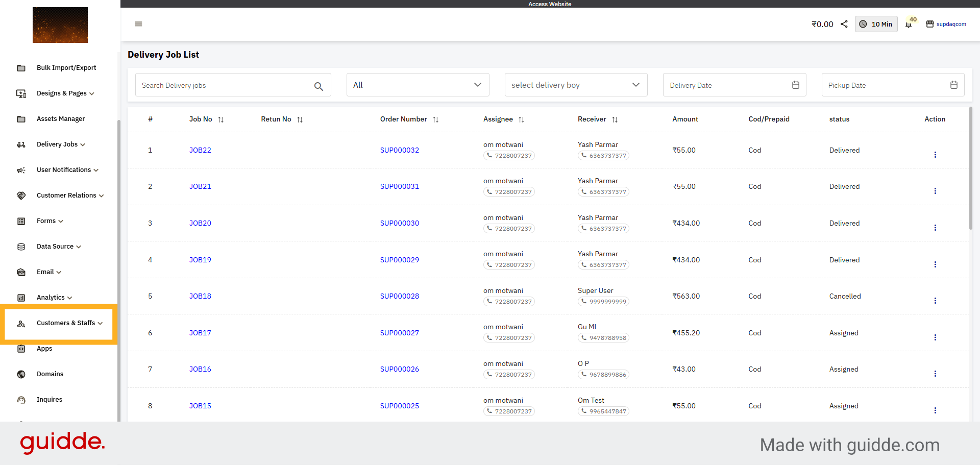This screenshot has height=465, width=980.
Task: Open the select delivery boy dropdown
Action: coord(576,85)
